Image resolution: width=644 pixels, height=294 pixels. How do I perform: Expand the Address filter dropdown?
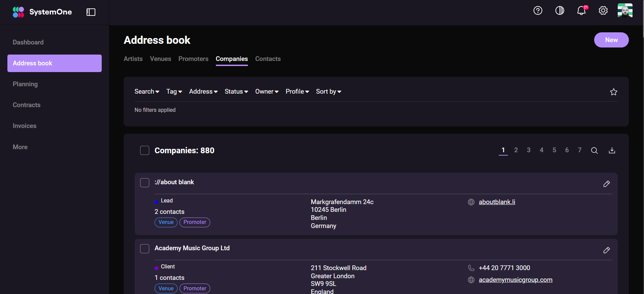203,92
